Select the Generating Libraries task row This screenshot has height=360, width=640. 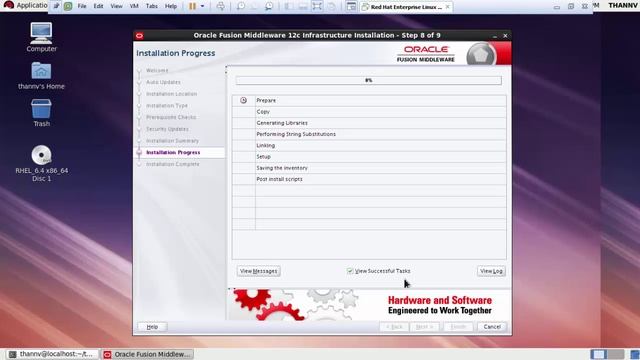369,123
